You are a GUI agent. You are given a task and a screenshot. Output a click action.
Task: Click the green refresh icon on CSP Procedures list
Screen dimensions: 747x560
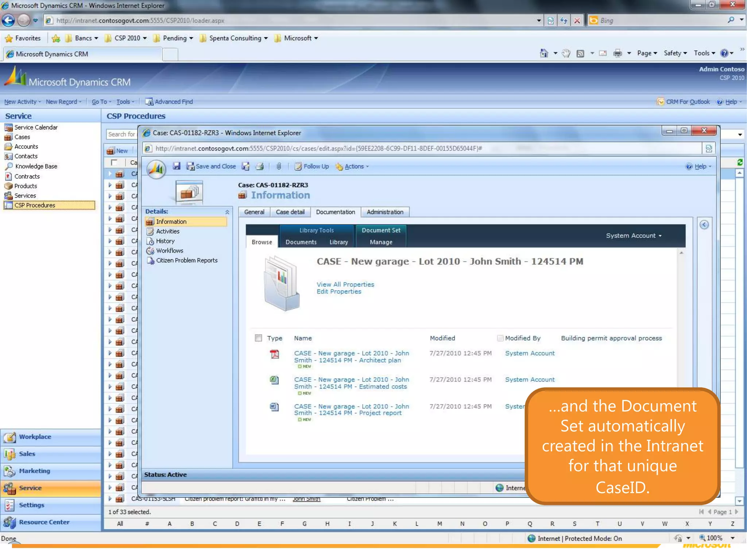[740, 162]
